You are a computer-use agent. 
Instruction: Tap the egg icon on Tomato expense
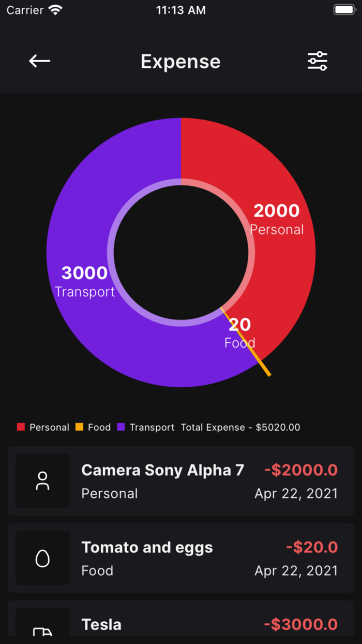click(x=42, y=558)
